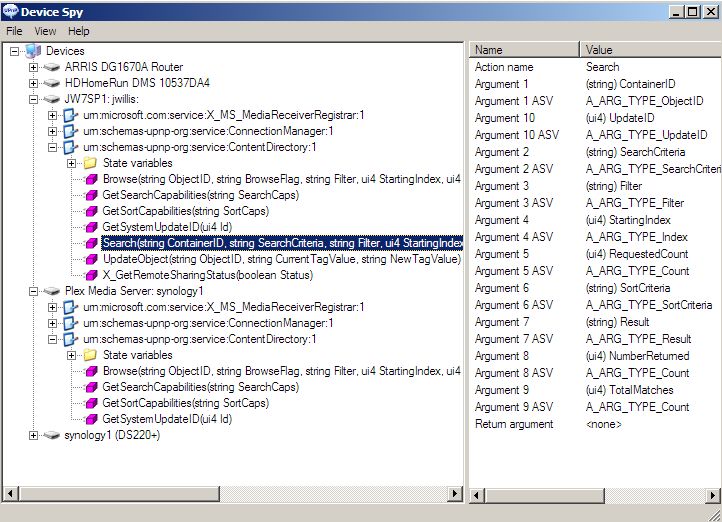The image size is (722, 522).
Task: Click details pane right scroll arrow
Action: click(x=713, y=495)
